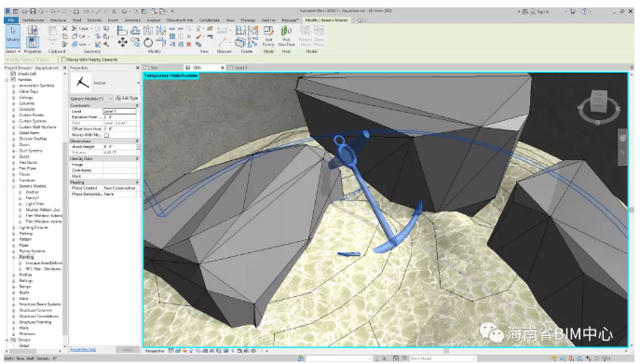Switch to the Level 1 view tab
Viewport: 640px width, 364px height.
tap(240, 68)
